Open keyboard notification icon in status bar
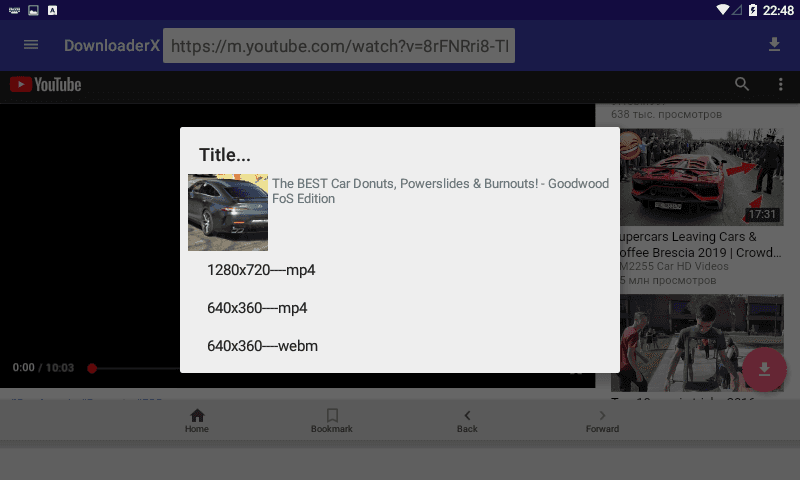This screenshot has width=800, height=480. (14, 10)
